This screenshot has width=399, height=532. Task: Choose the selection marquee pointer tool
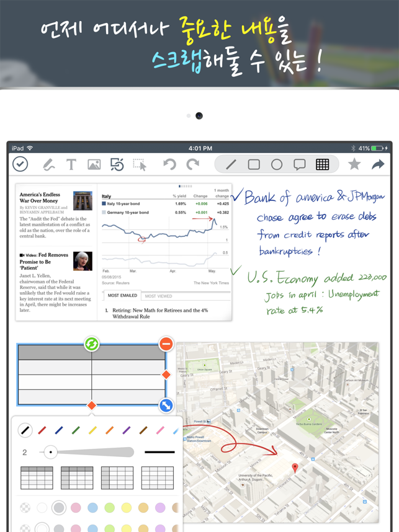[x=140, y=164]
